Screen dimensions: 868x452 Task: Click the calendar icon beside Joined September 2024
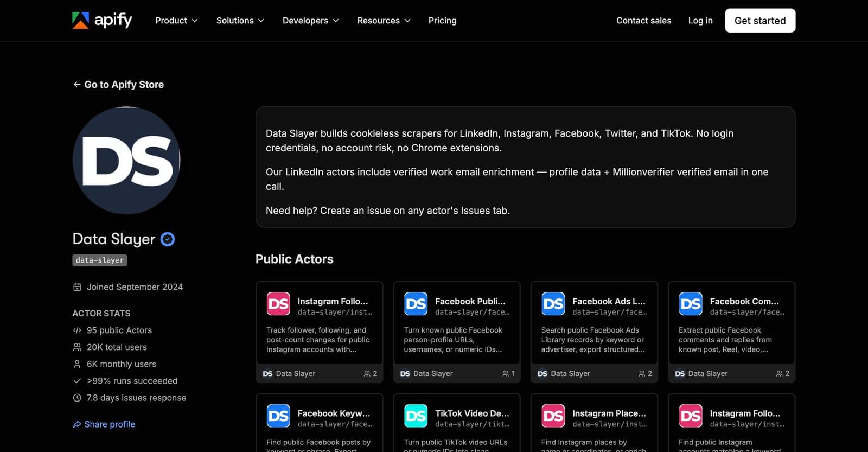pos(77,287)
